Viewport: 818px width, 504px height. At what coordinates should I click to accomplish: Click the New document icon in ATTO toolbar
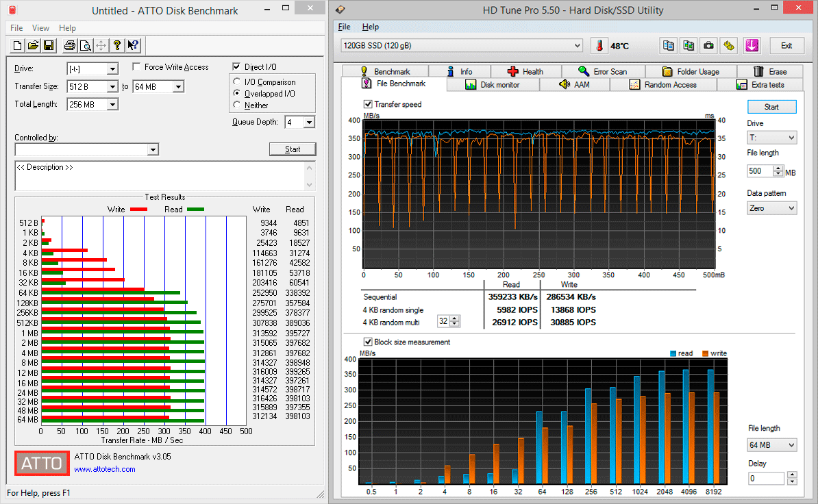click(x=18, y=46)
